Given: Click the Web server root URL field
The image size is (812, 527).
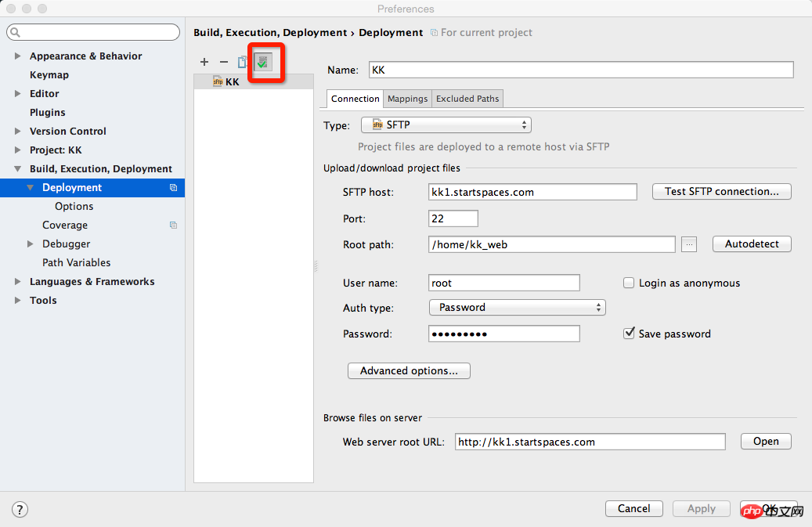Looking at the screenshot, I should (590, 442).
